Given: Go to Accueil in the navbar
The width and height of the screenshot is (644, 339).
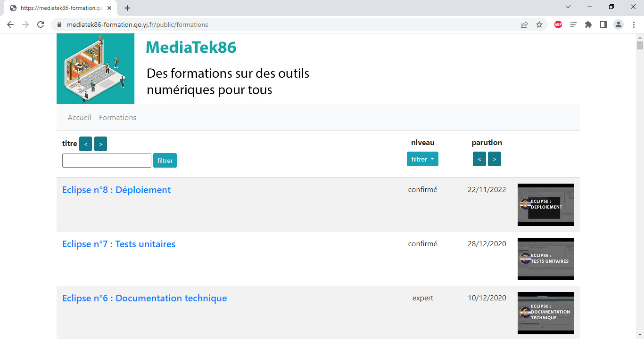Looking at the screenshot, I should (80, 118).
